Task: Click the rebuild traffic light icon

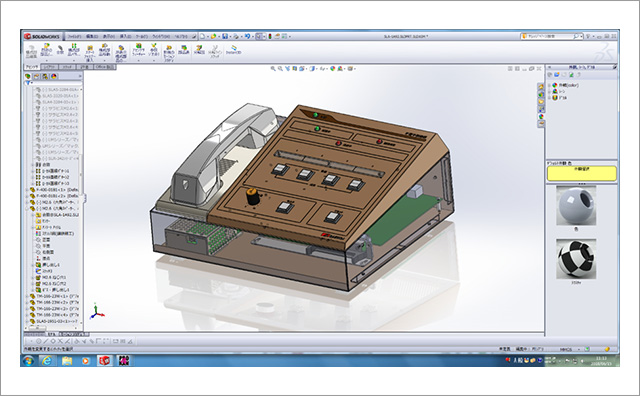Action: [269, 36]
